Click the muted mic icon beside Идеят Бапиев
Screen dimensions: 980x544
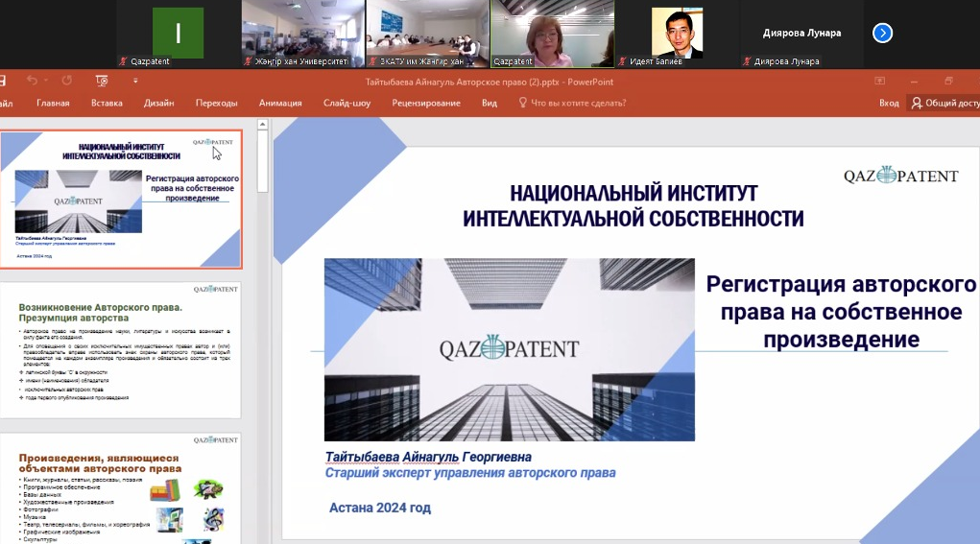click(x=620, y=61)
